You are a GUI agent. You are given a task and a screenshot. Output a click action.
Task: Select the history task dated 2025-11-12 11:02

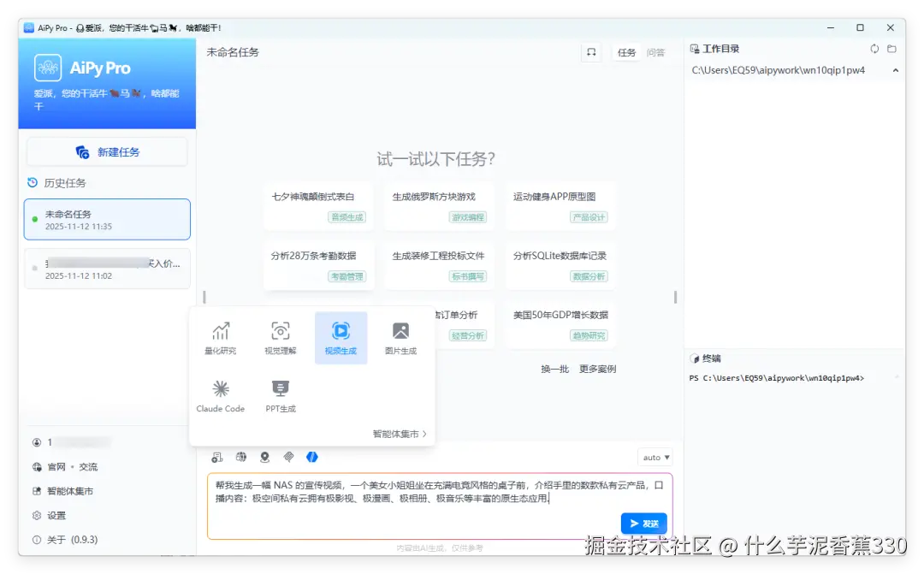point(107,269)
